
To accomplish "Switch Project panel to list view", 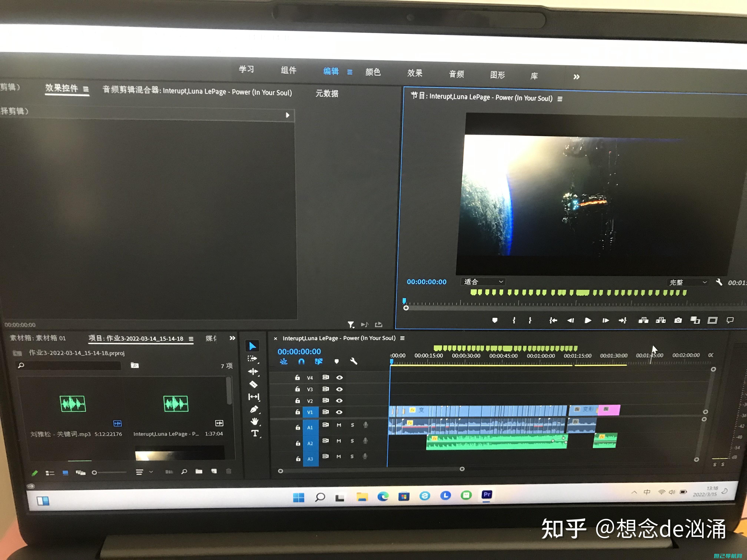I will tap(50, 473).
